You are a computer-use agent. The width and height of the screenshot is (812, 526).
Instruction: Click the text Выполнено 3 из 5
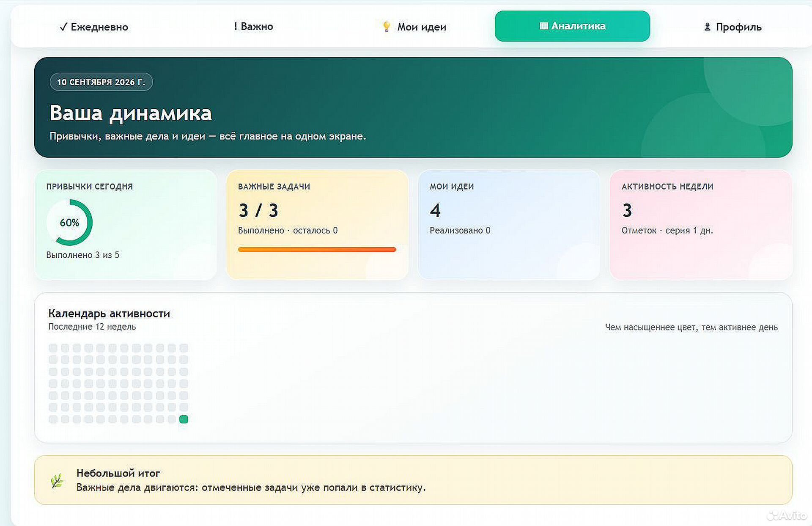click(x=83, y=255)
